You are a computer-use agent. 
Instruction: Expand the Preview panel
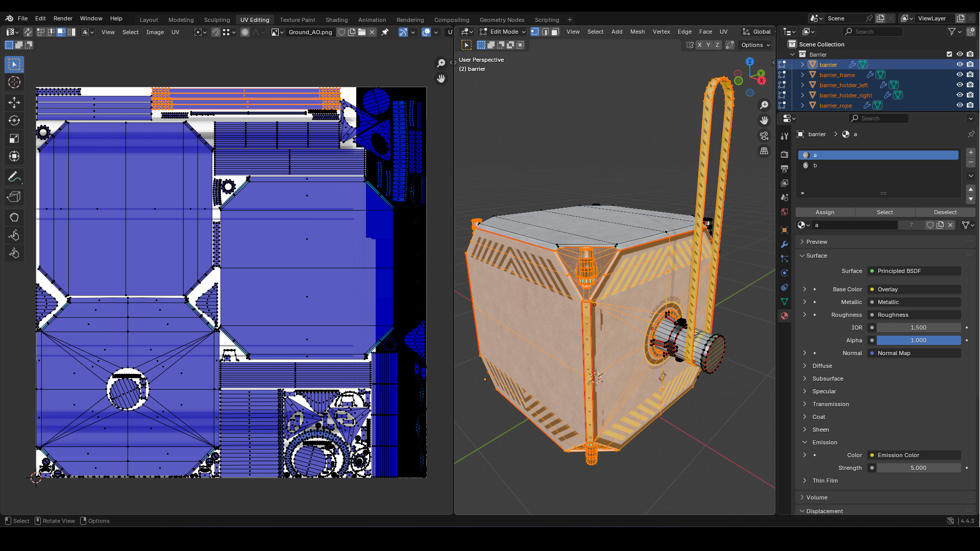pos(802,242)
